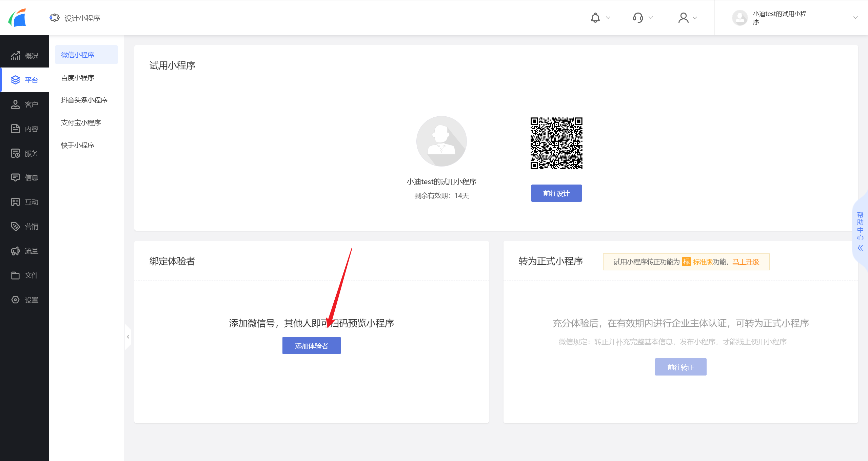Open 设置 settings icon
Viewport: 868px width, 461px height.
[x=15, y=300]
